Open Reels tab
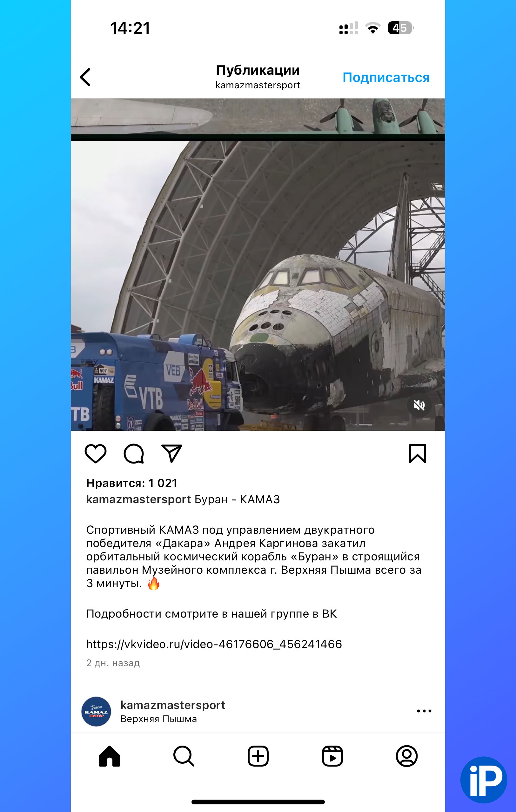The height and width of the screenshot is (812, 516). point(332,756)
